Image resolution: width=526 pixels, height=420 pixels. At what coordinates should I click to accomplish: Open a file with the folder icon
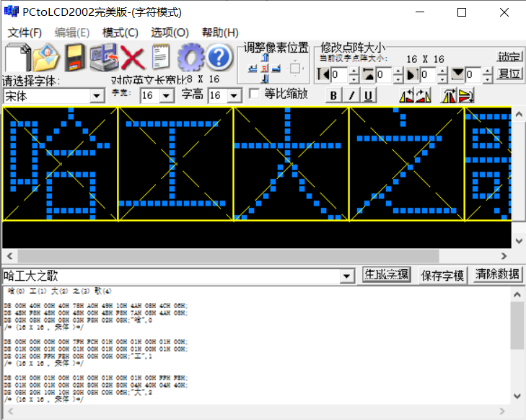click(x=46, y=58)
